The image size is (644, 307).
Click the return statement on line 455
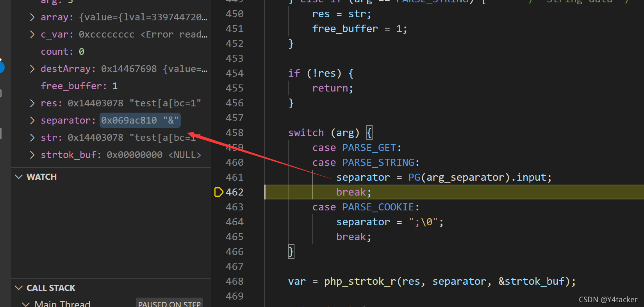coord(333,88)
